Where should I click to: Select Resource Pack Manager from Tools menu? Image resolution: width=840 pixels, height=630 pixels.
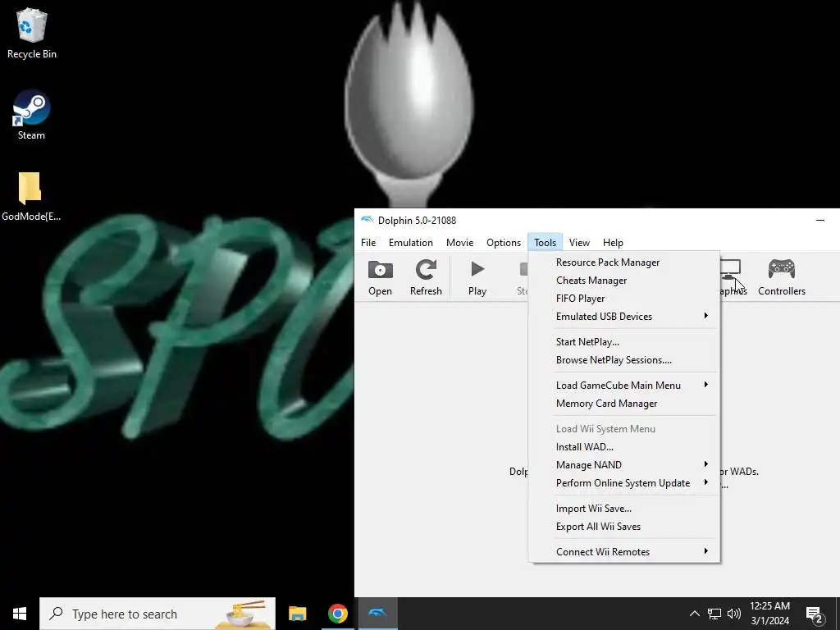click(624, 262)
